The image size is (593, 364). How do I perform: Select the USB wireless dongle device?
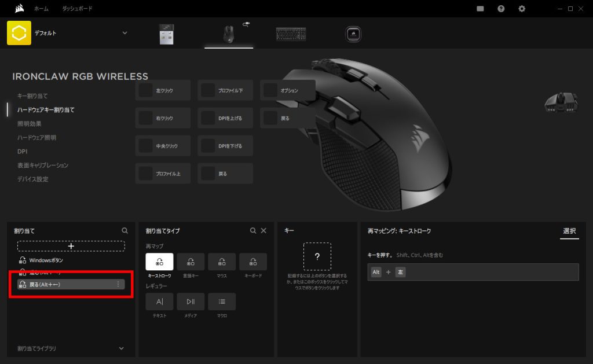pyautogui.click(x=166, y=34)
